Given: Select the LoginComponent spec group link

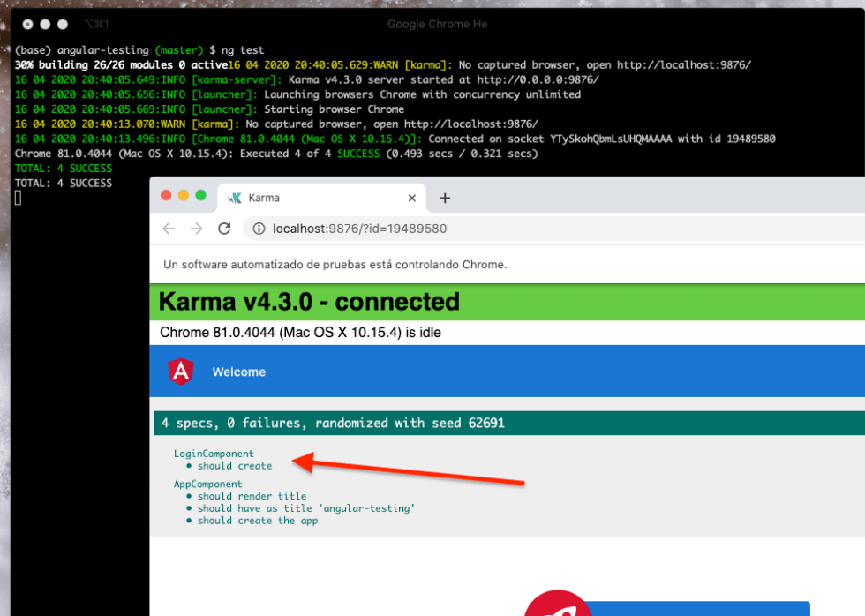Looking at the screenshot, I should coord(214,453).
